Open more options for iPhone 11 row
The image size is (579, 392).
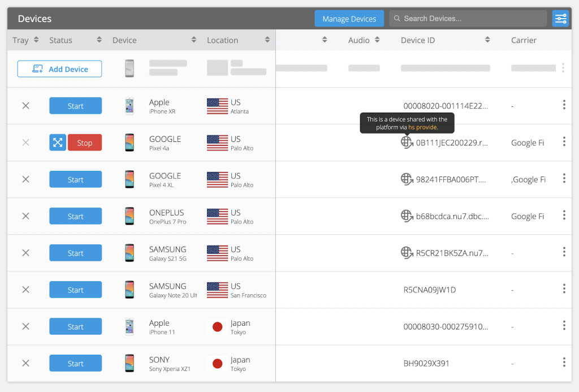point(564,325)
